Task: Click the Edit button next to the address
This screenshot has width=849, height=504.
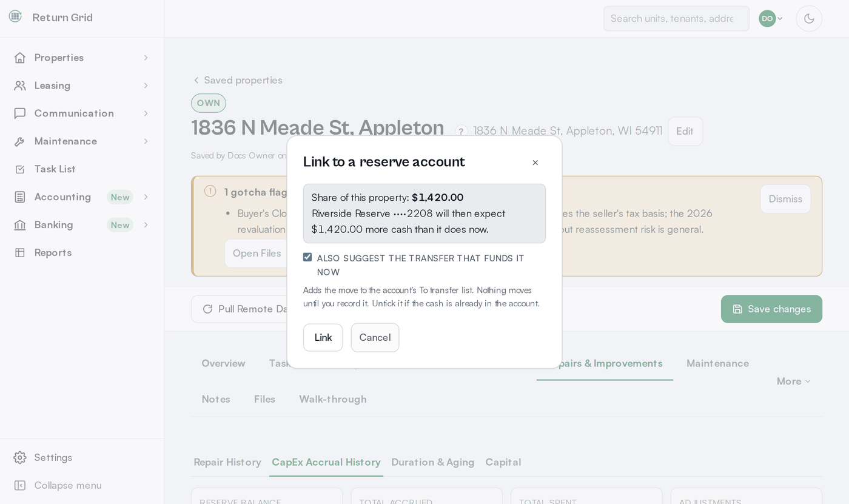Action: tap(685, 131)
